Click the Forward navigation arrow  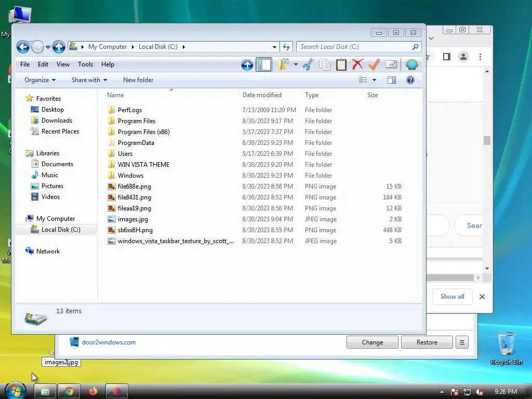[37, 47]
